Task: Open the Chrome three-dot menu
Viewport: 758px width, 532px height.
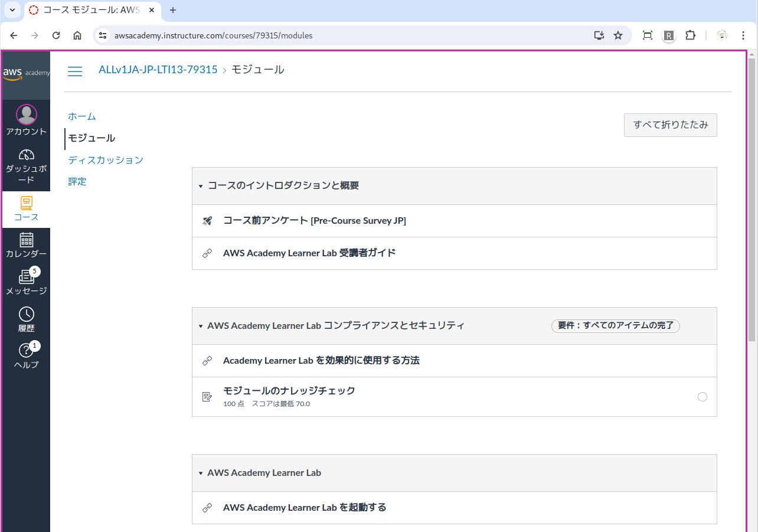Action: (x=743, y=35)
